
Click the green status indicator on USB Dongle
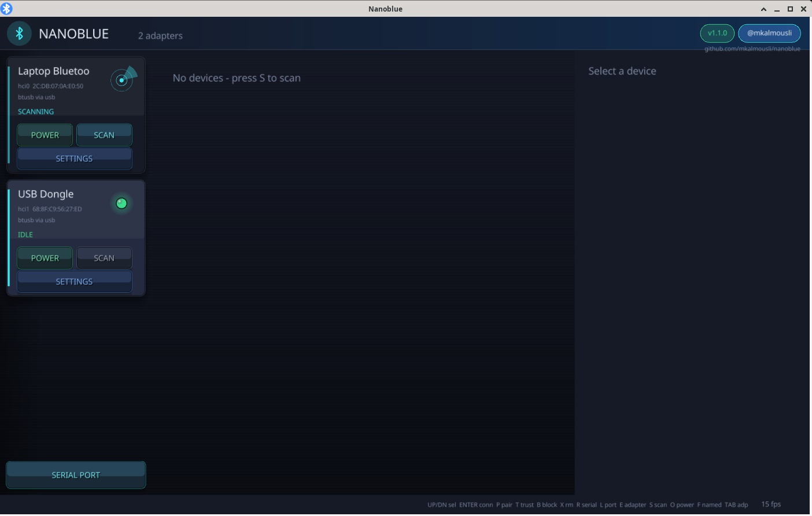pyautogui.click(x=121, y=203)
